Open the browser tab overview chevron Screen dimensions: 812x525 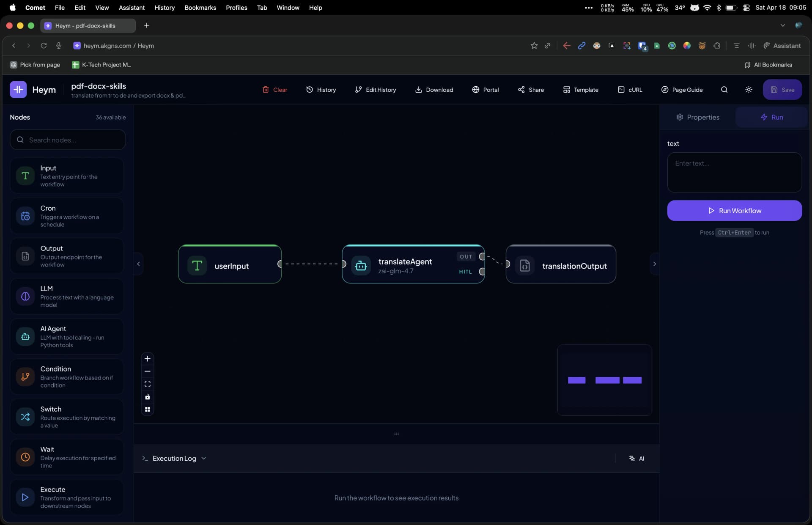pyautogui.click(x=783, y=25)
